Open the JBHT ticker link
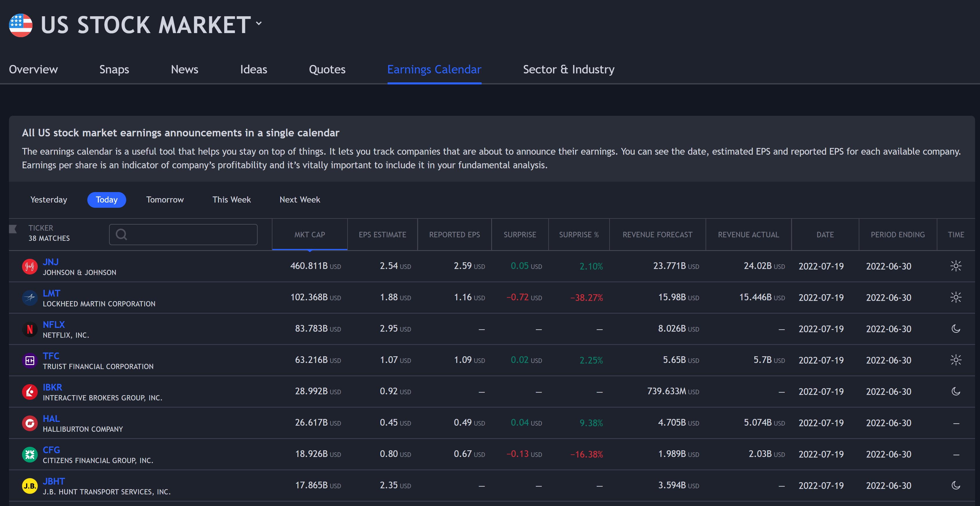The image size is (980, 506). 54,481
